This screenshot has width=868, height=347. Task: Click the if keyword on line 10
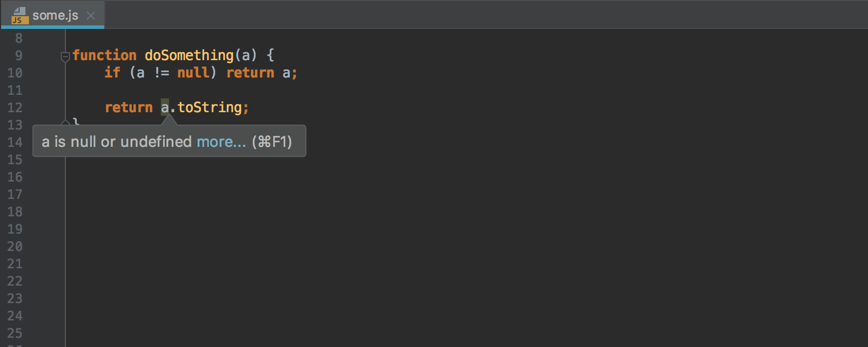[x=112, y=73]
